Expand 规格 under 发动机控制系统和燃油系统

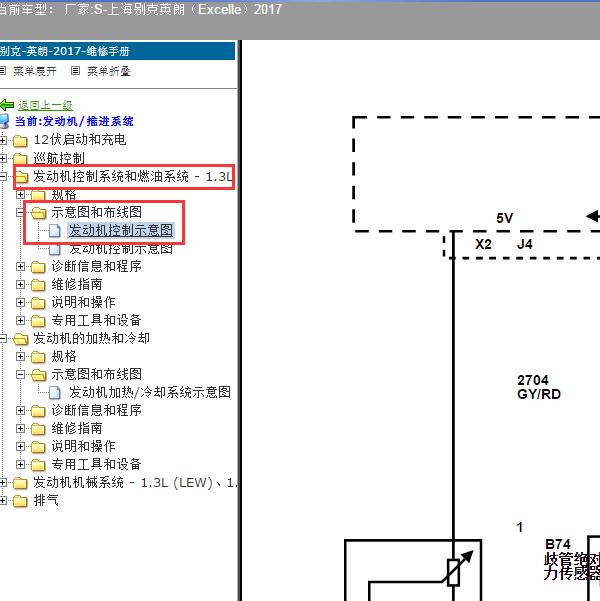click(x=21, y=194)
